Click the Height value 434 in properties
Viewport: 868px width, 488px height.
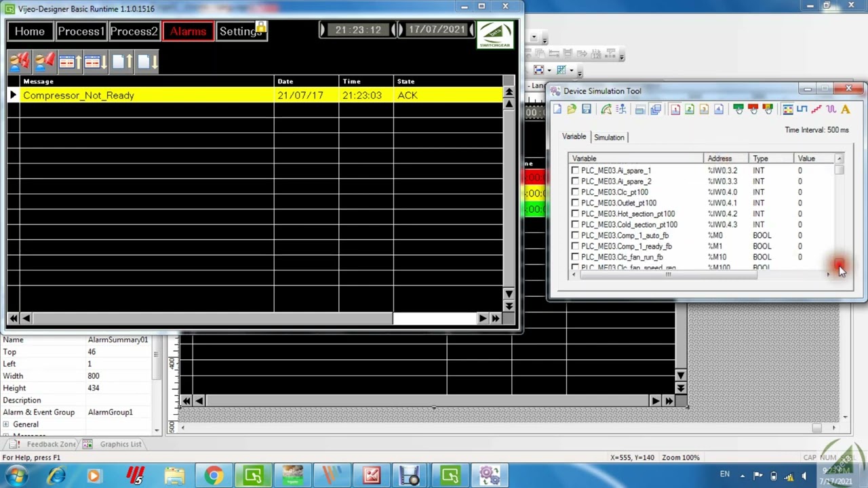coord(94,388)
